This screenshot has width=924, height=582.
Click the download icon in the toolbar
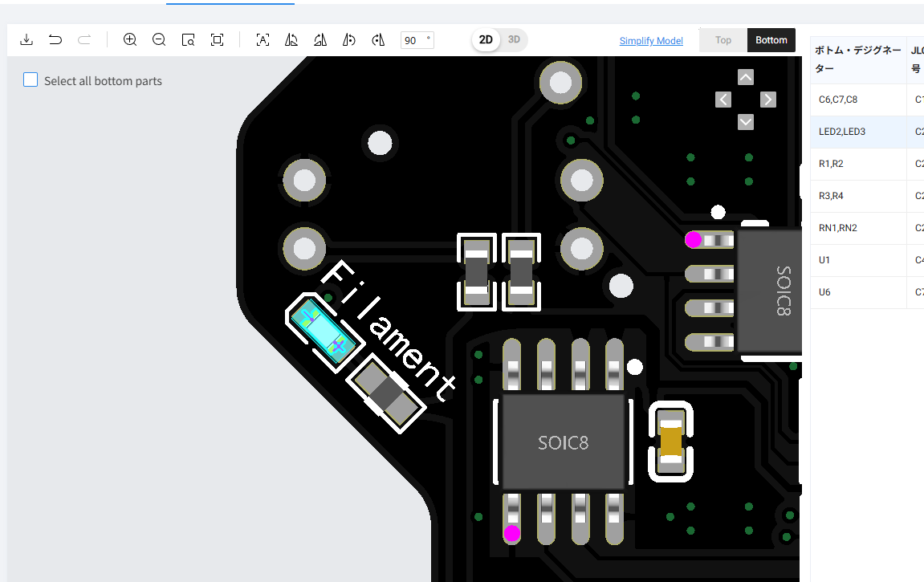tap(26, 40)
